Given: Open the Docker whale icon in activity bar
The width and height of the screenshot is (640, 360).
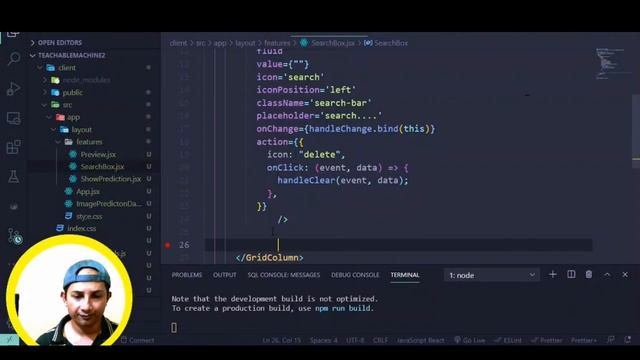Looking at the screenshot, I should tap(13, 206).
